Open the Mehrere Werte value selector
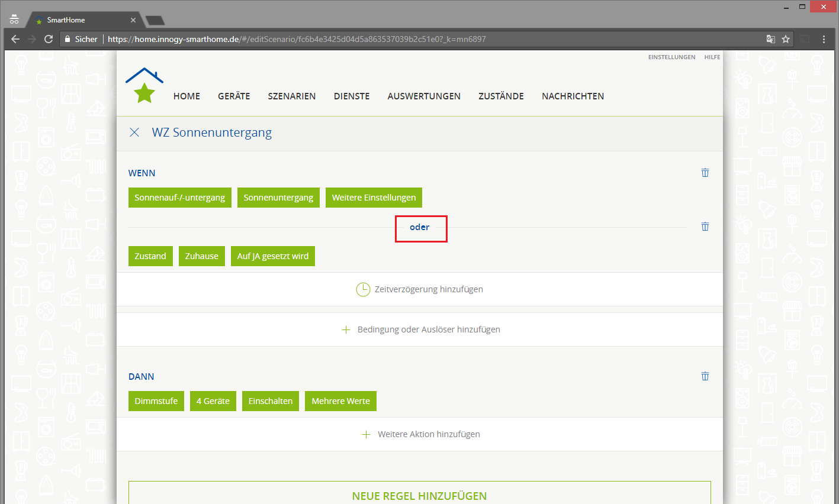This screenshot has height=504, width=839. pos(340,401)
